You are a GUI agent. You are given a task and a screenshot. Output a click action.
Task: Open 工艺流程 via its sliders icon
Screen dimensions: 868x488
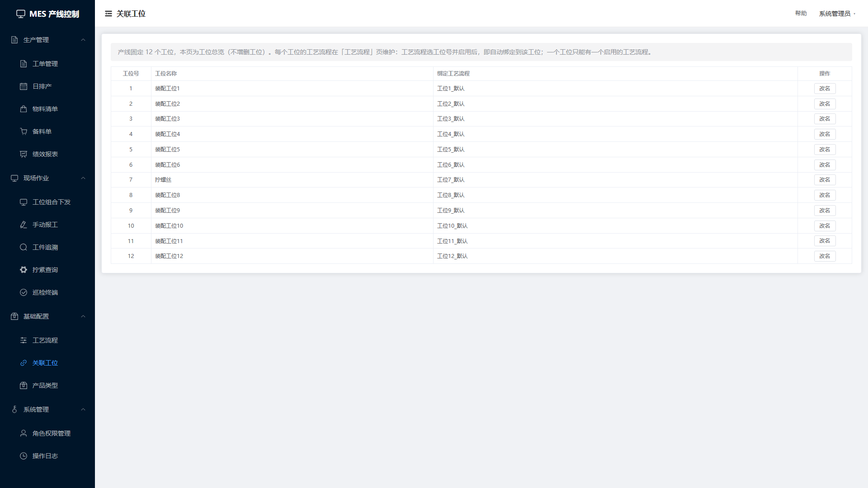pyautogui.click(x=24, y=340)
